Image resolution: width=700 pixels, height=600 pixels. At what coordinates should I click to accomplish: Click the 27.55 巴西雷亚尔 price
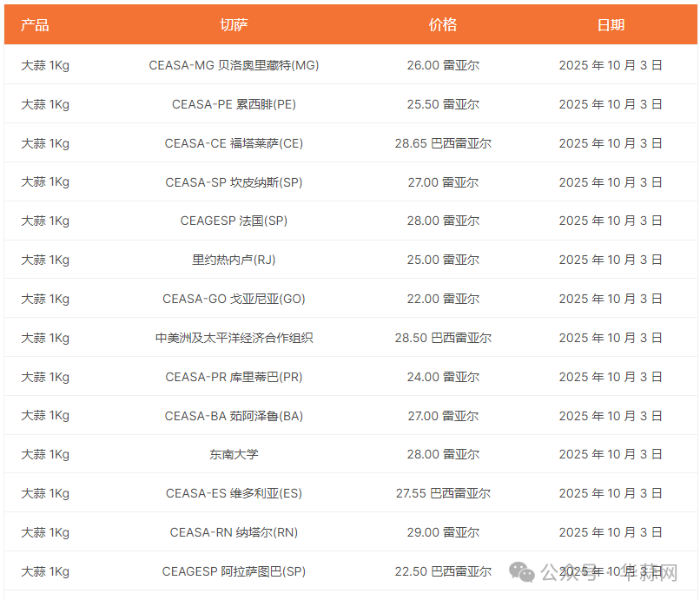(x=443, y=493)
